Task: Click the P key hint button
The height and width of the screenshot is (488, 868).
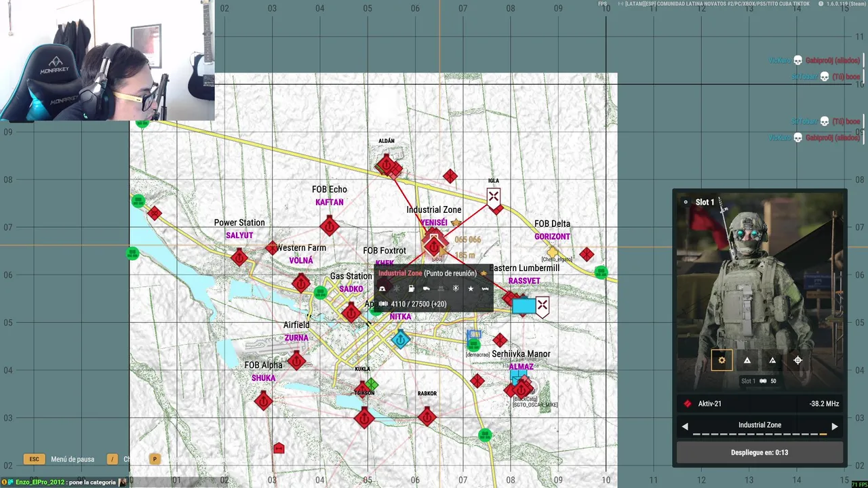Action: tap(155, 459)
